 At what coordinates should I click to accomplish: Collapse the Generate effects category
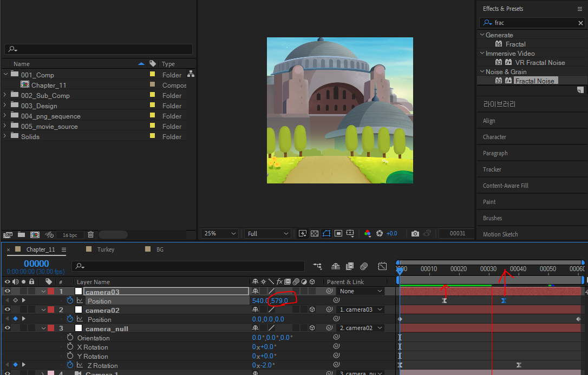[x=482, y=35]
